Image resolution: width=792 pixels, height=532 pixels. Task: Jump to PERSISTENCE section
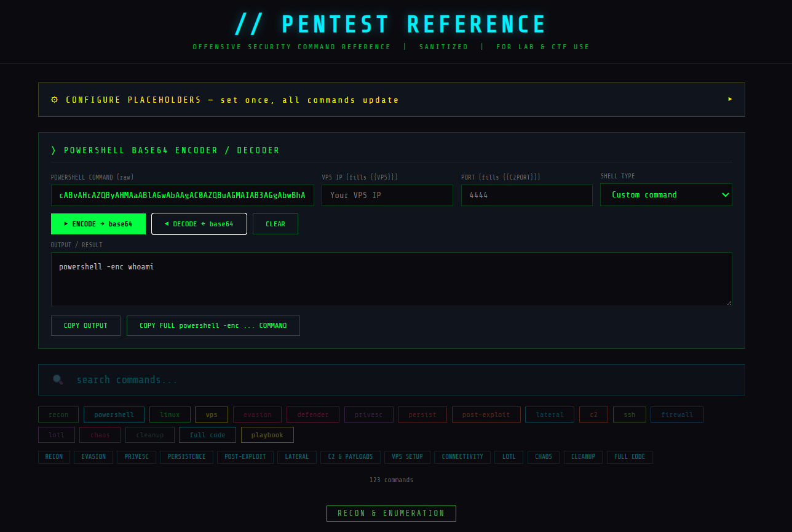(x=186, y=457)
